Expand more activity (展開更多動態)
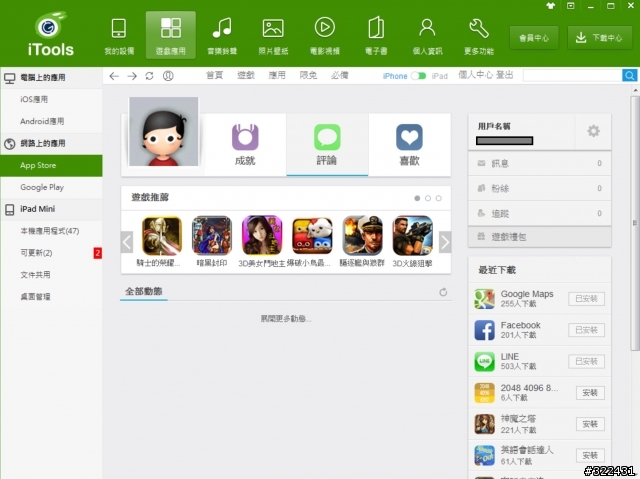The height and width of the screenshot is (479, 640). tap(286, 319)
